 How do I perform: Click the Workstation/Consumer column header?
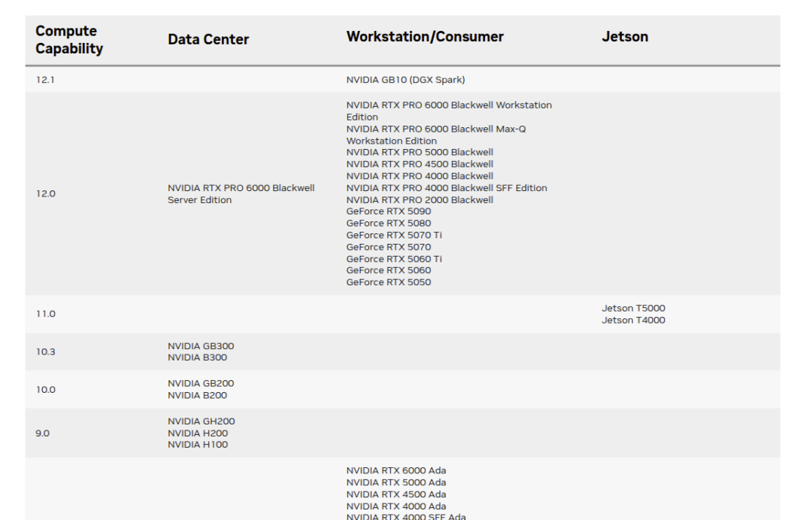pyautogui.click(x=425, y=37)
